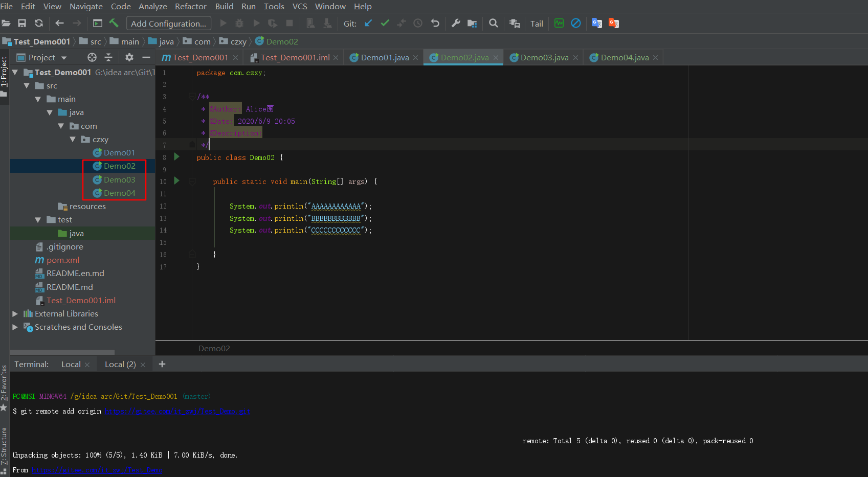Collapse the src folder arrow
The width and height of the screenshot is (868, 477).
click(x=27, y=85)
